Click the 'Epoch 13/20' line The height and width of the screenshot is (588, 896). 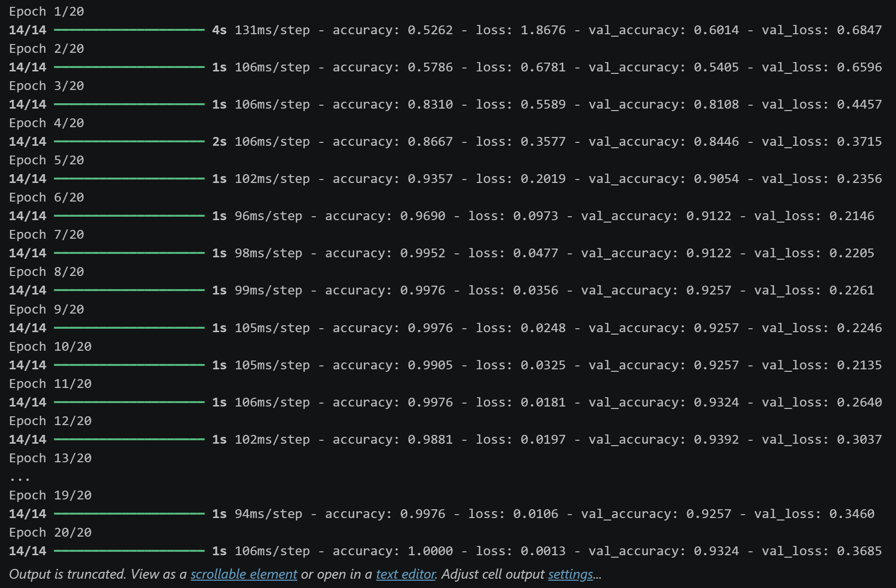50,458
